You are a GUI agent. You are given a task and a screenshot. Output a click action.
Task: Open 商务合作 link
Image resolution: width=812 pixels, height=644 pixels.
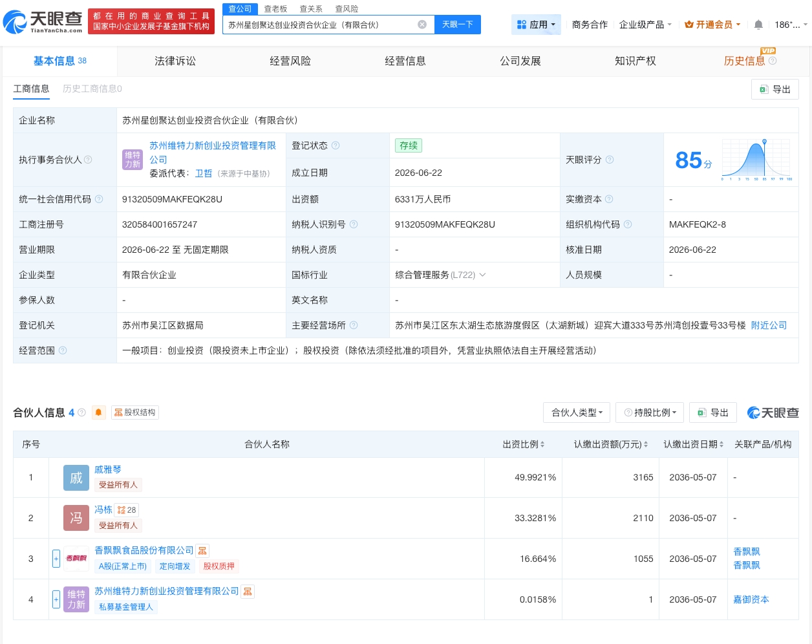coord(590,25)
